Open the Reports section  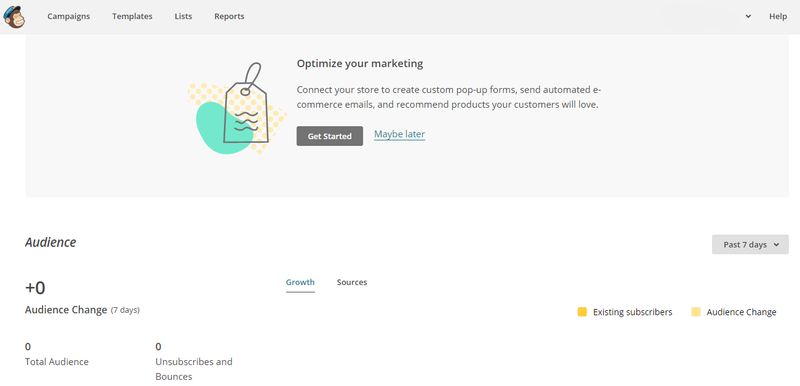[229, 16]
